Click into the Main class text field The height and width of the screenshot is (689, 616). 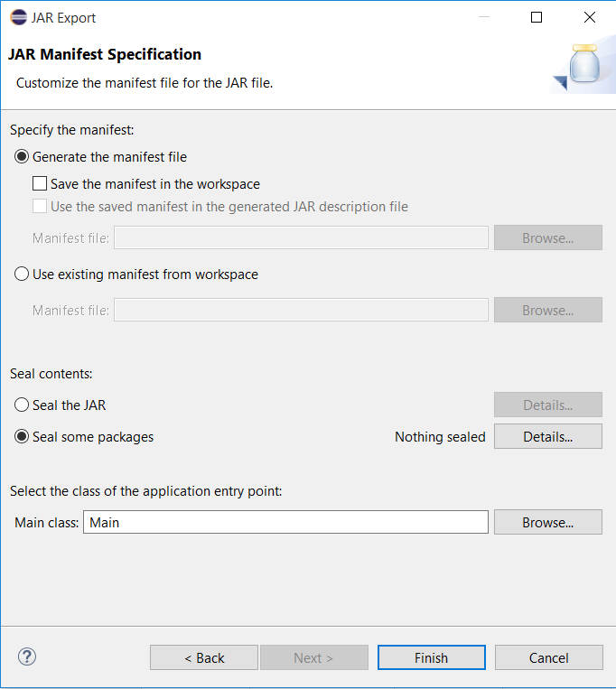click(285, 522)
